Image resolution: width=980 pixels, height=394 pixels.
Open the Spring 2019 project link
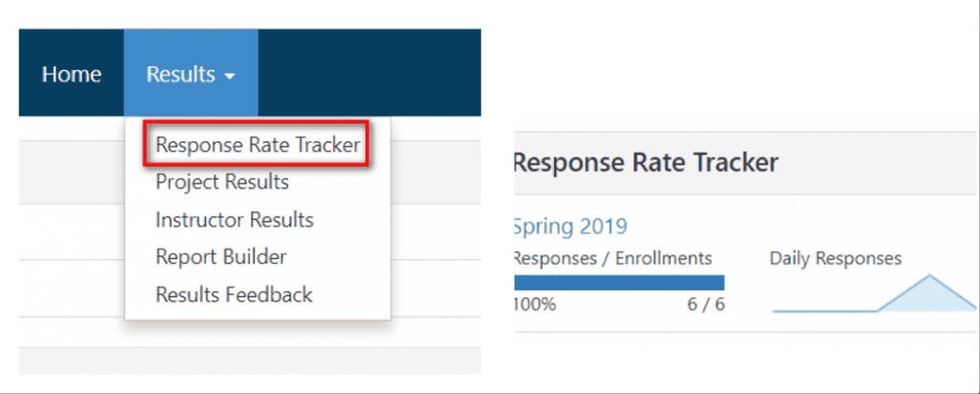[x=571, y=227]
